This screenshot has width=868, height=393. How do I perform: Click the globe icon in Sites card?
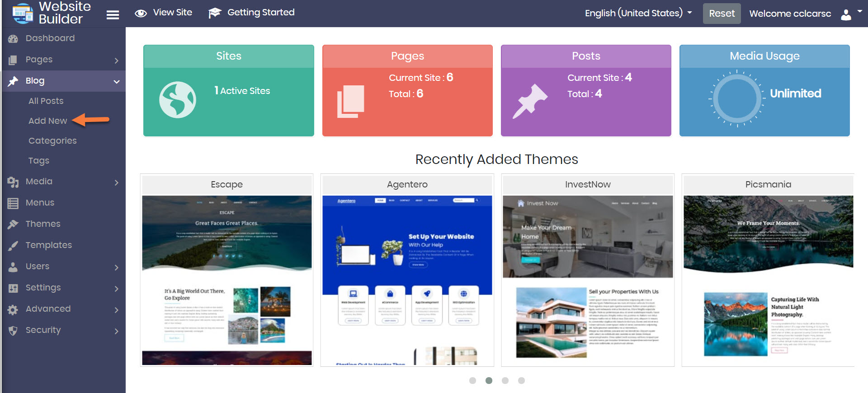point(178,100)
